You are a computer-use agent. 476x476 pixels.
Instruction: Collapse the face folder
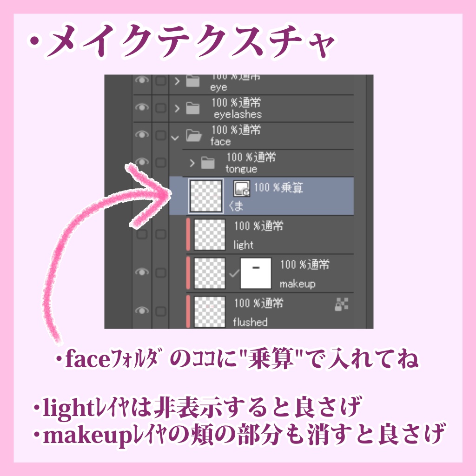(175, 138)
